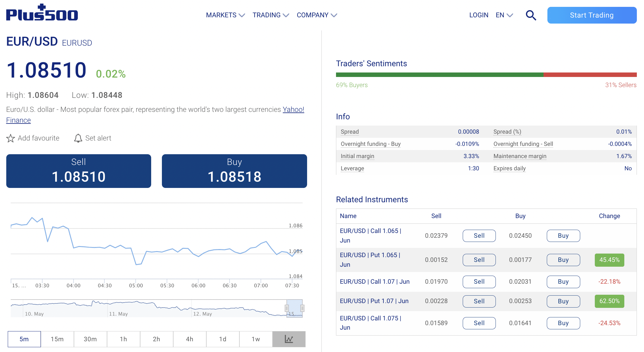Buy EUR/USD Put 1.07 Jun
This screenshot has height=352, width=644.
[x=563, y=301]
